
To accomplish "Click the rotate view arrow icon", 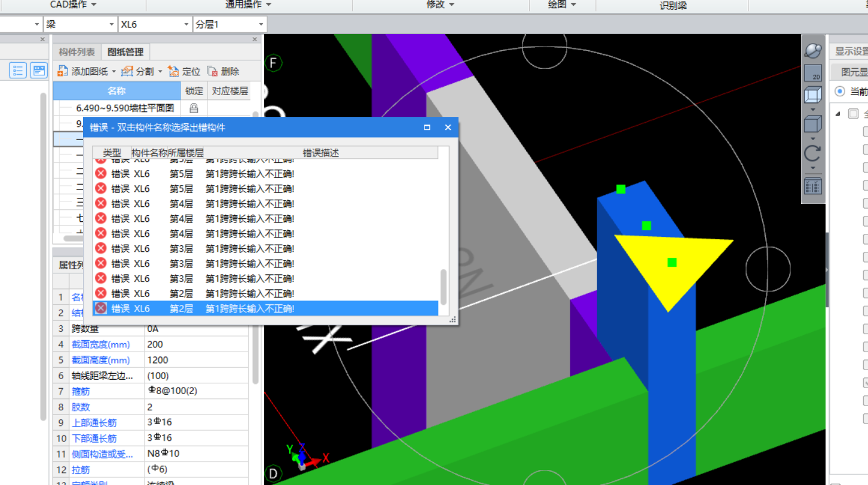I will click(x=812, y=153).
